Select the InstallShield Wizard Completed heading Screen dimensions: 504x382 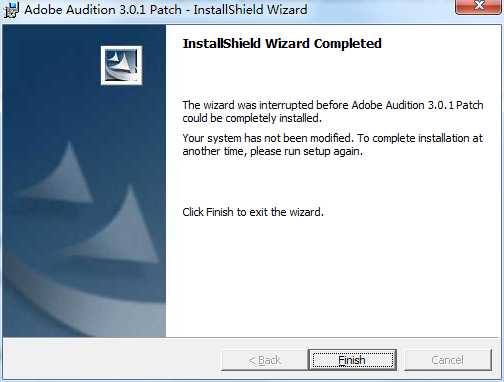(282, 44)
